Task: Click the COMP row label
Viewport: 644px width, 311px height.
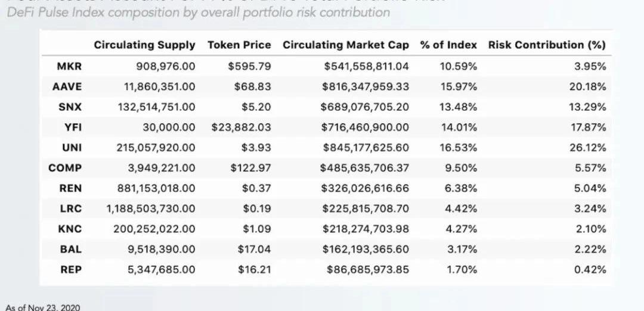Action: coord(65,167)
